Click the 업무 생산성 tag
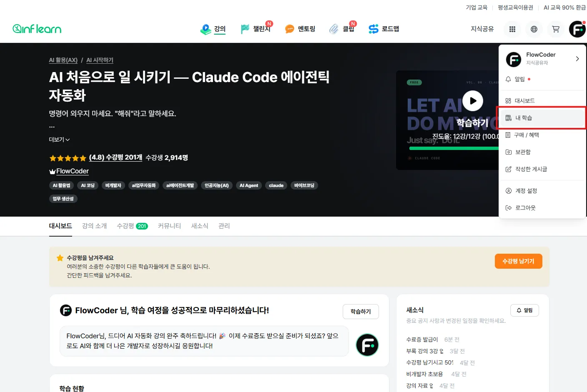587x392 pixels. (x=63, y=199)
